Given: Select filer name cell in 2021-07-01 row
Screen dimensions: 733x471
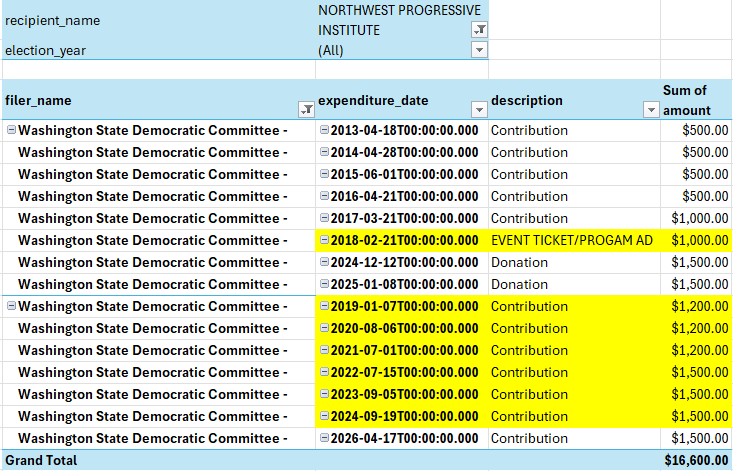Looking at the screenshot, I should pyautogui.click(x=159, y=350).
